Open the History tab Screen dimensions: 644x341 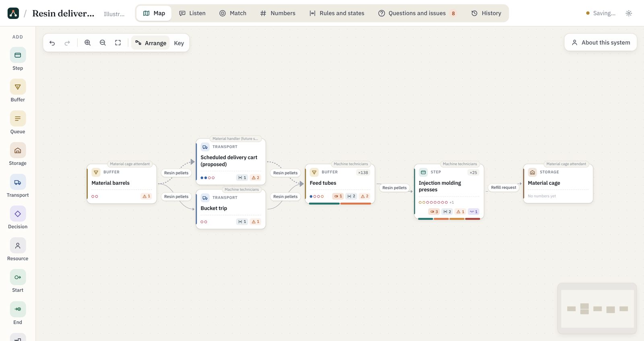tap(486, 13)
